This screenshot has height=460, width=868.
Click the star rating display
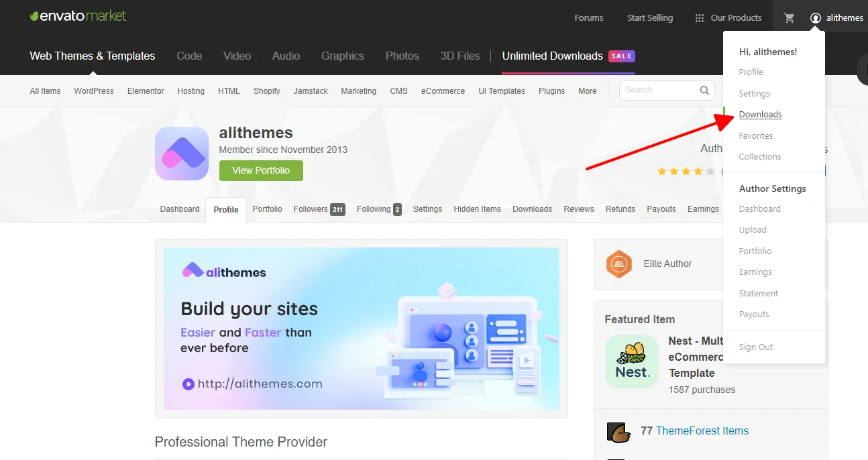(686, 172)
